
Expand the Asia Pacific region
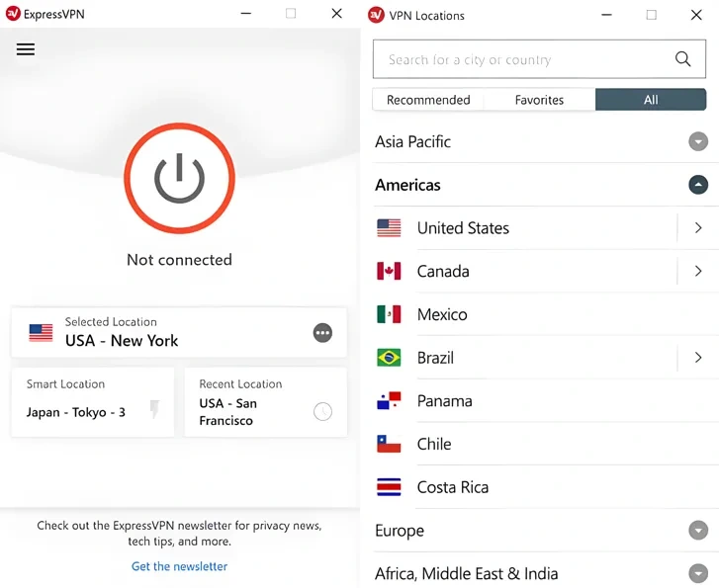coord(698,141)
